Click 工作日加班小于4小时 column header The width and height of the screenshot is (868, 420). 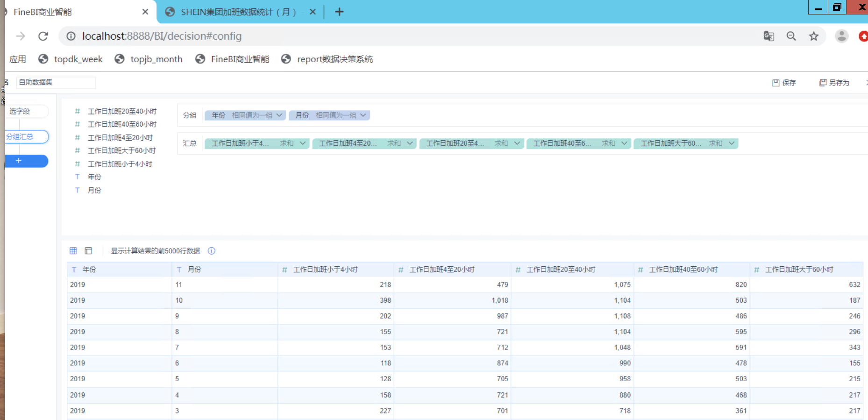(x=336, y=270)
